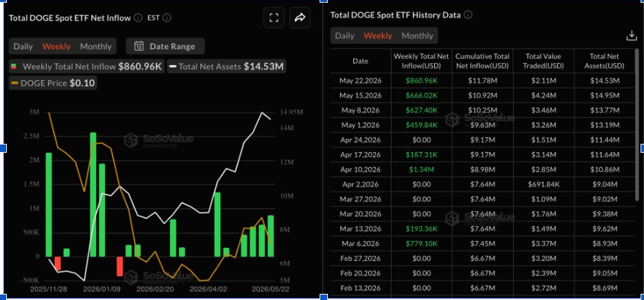Open info icon beside History Data title
Viewport: 644px width, 300px height.
468,15
